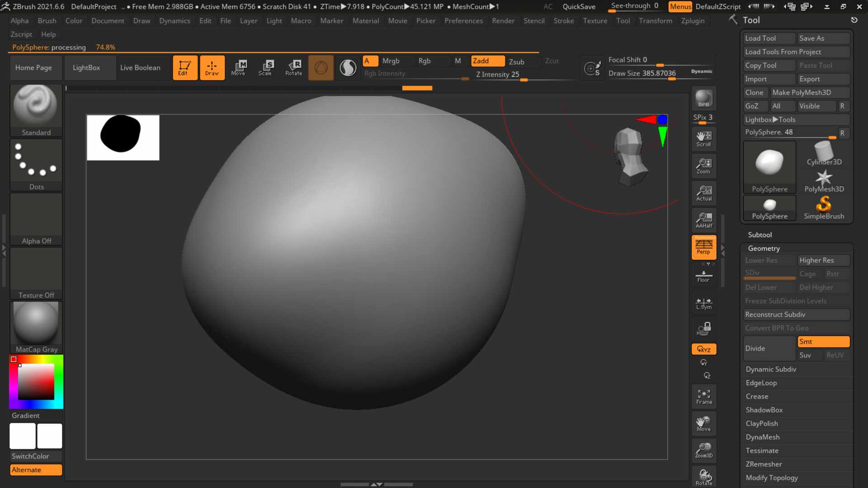Click the Divide button
Image resolution: width=868 pixels, height=488 pixels.
769,348
